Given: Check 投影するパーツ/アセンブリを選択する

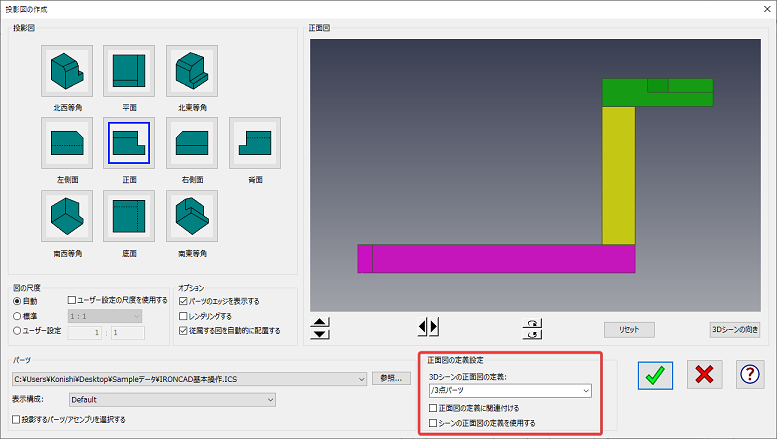Looking at the screenshot, I should coord(16,420).
